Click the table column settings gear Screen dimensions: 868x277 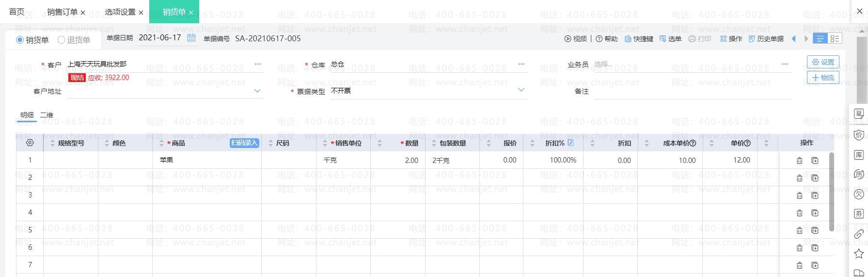(x=30, y=143)
